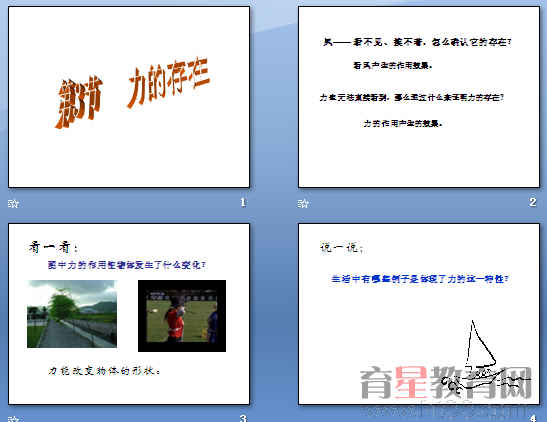Select slide 1 titled 力的存在
This screenshot has width=547, height=422.
coord(129,97)
